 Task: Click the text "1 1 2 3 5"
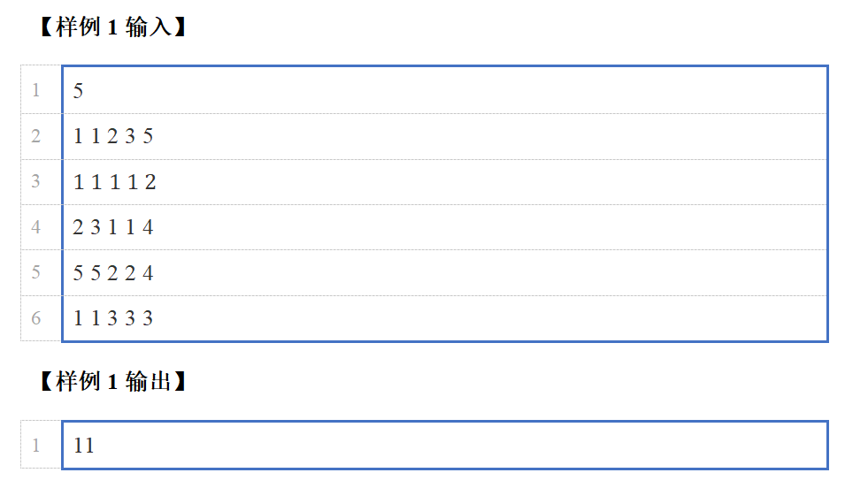click(x=113, y=136)
